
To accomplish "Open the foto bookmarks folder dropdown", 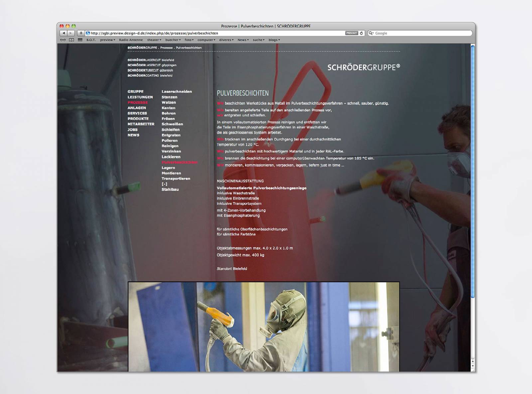I will (189, 40).
